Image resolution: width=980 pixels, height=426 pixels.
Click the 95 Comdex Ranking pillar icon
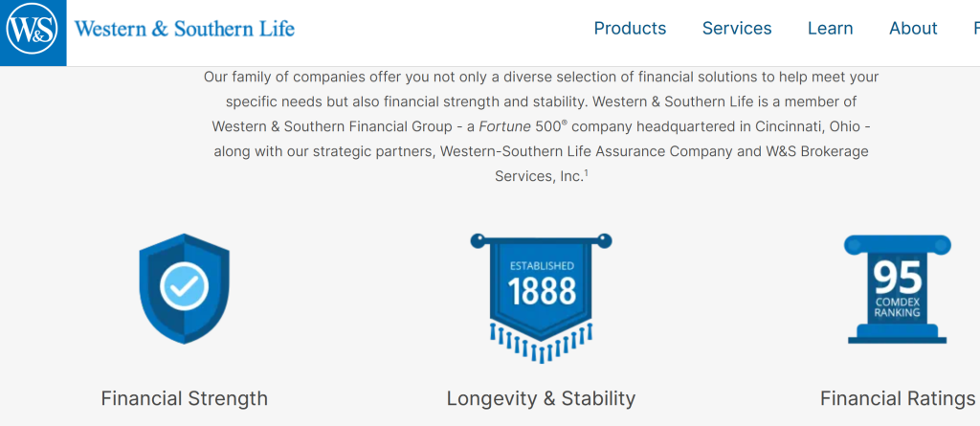pyautogui.click(x=897, y=289)
